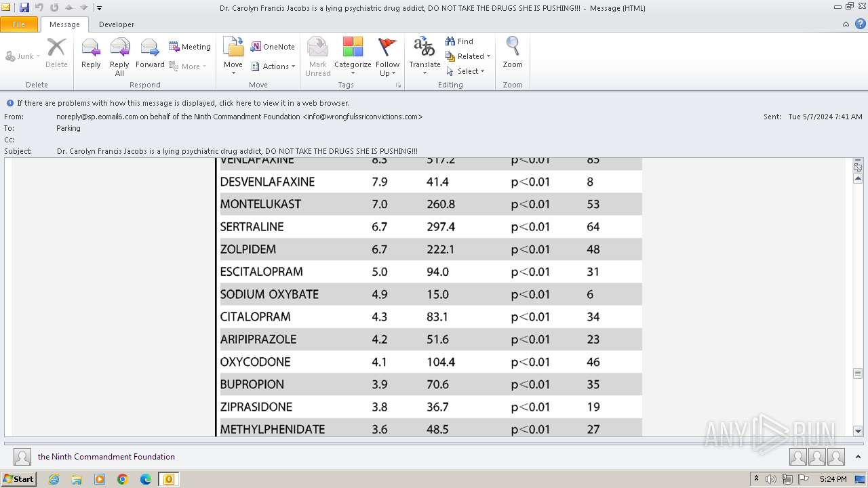Click the Windows Start button

[19, 479]
